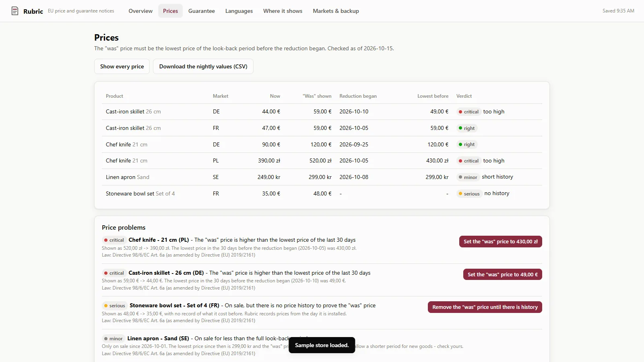
Task: Open the Where it shows tab
Action: point(283,11)
